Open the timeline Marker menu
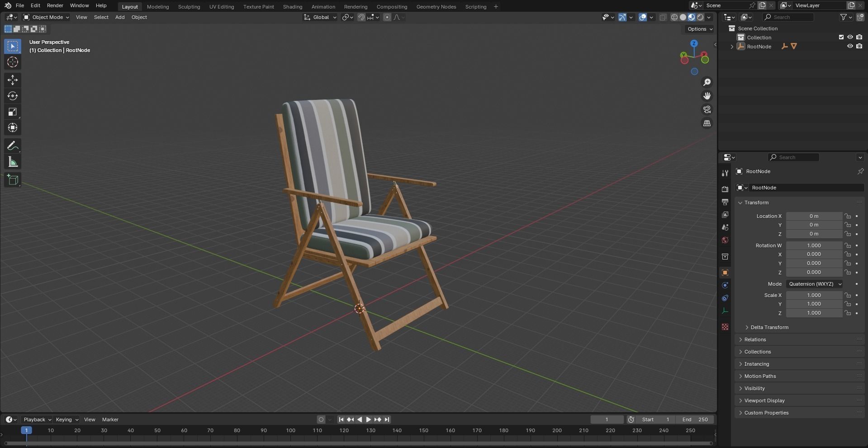 pos(110,420)
